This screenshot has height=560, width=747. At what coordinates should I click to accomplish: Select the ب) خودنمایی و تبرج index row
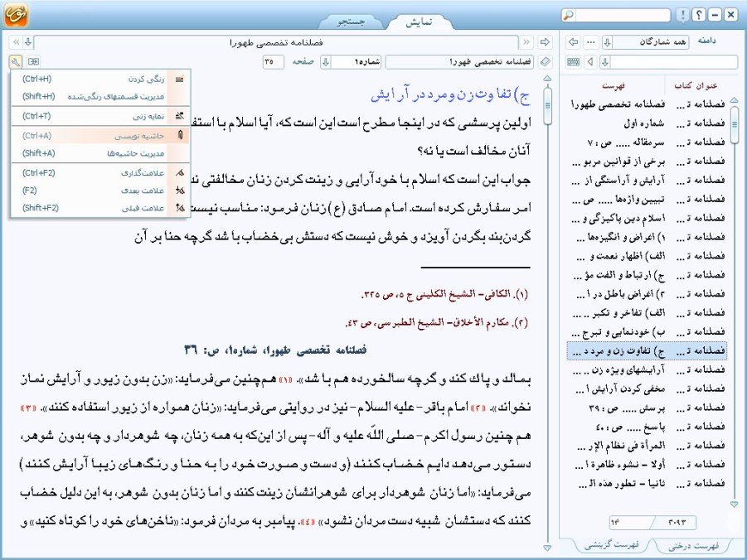click(x=647, y=331)
